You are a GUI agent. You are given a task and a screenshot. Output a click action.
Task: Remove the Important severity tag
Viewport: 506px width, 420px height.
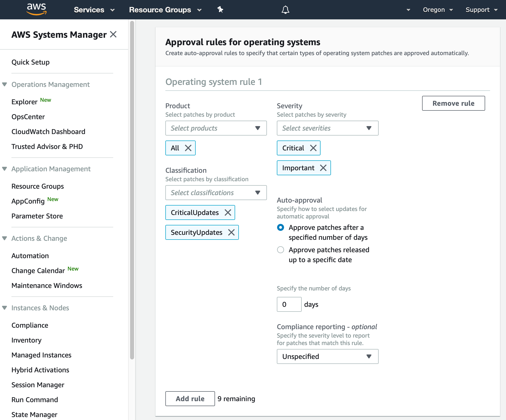tap(323, 168)
